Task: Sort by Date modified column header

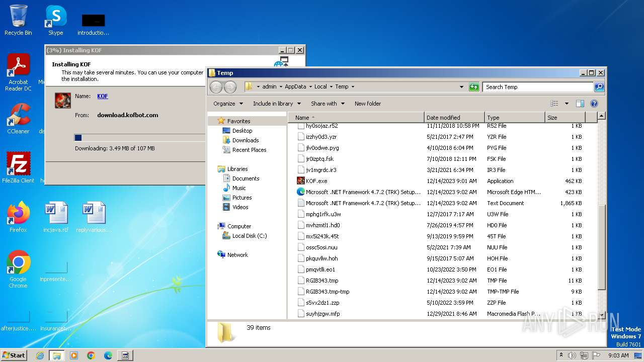Action: click(454, 118)
